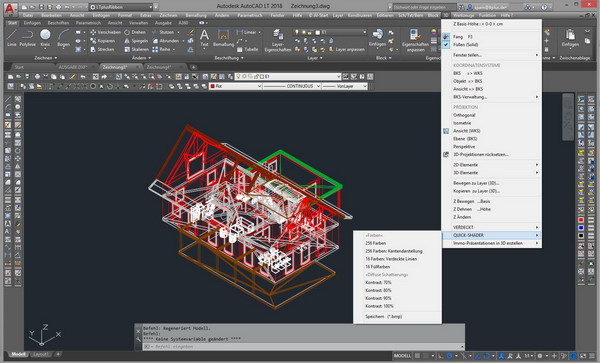
Task: Click the Befehl eingeben command input
Action: [x=303, y=347]
